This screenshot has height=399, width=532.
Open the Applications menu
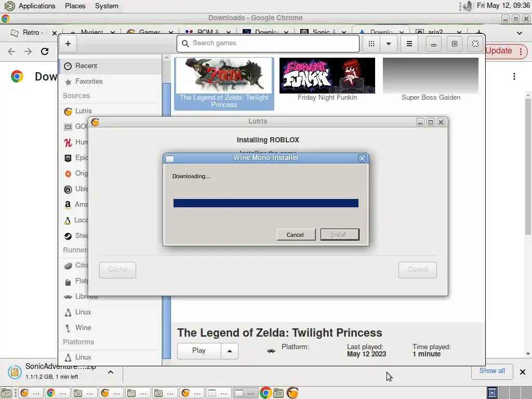(37, 6)
